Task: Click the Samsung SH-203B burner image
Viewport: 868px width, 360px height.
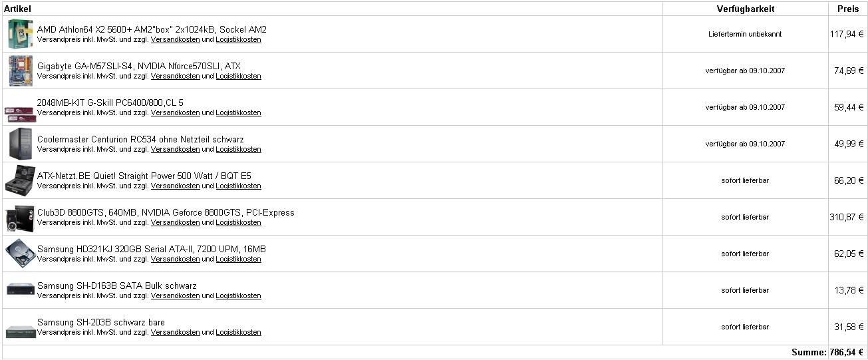Action: [x=20, y=330]
